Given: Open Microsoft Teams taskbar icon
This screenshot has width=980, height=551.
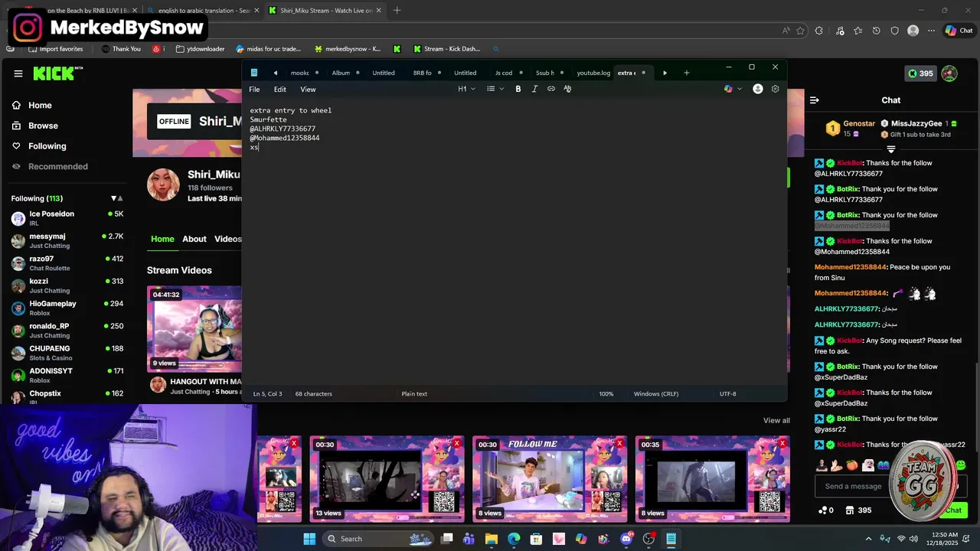Looking at the screenshot, I should [x=469, y=539].
